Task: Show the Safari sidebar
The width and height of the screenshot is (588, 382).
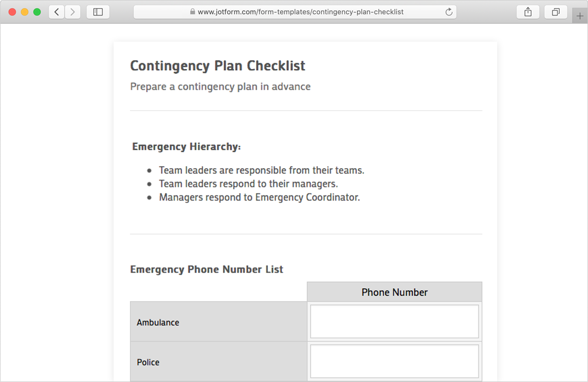Action: [98, 12]
